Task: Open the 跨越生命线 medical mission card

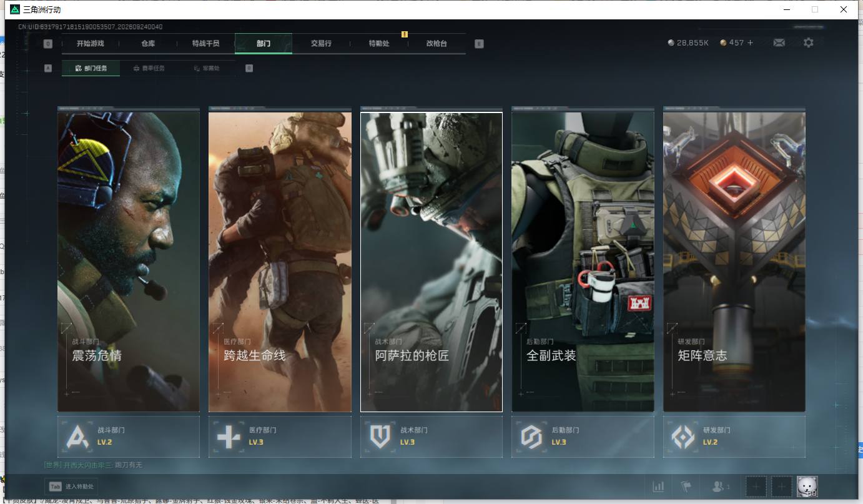Action: [x=280, y=262]
